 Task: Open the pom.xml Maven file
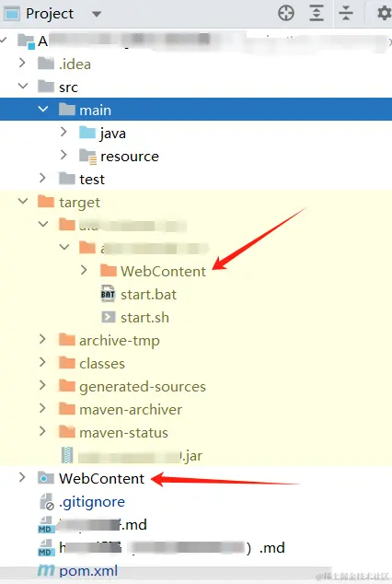pyautogui.click(x=88, y=570)
